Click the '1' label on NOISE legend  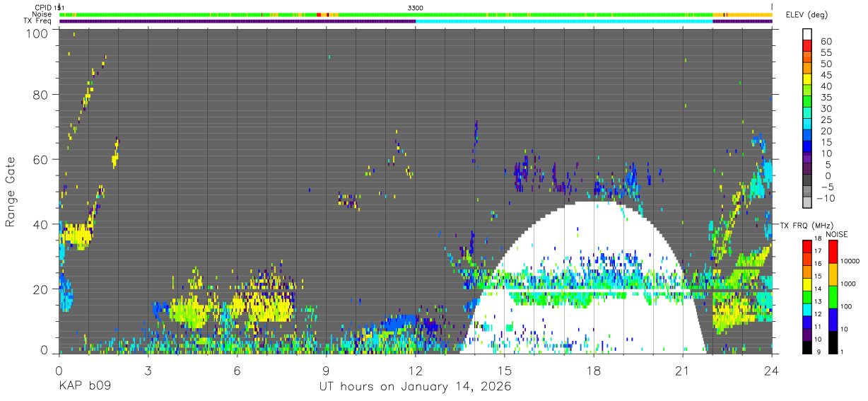[842, 352]
